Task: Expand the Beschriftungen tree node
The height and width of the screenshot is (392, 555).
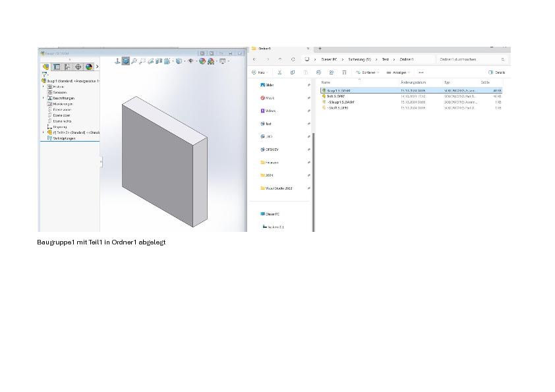Action: point(44,98)
